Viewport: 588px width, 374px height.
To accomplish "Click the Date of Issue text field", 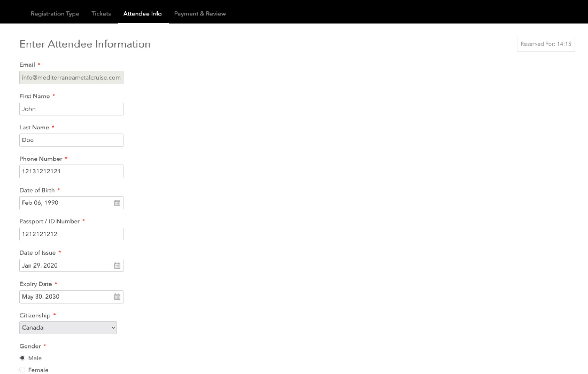I will [64, 266].
